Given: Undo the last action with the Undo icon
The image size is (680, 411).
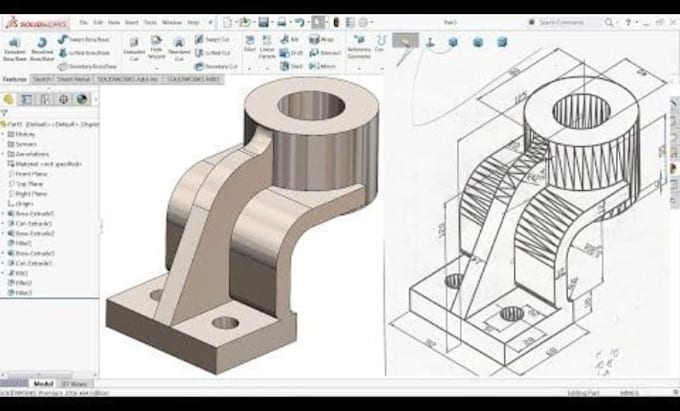Looking at the screenshot, I should click(299, 22).
